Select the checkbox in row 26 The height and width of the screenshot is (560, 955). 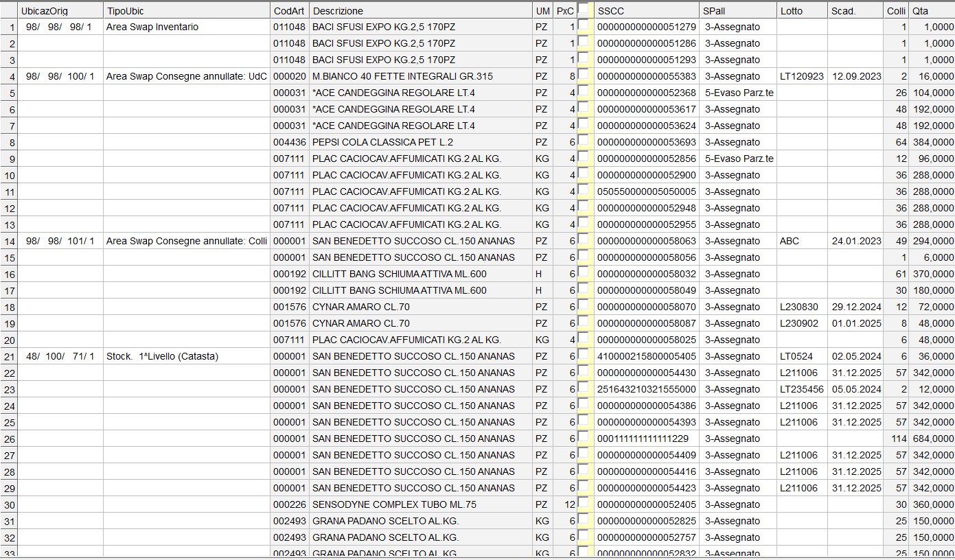pyautogui.click(x=584, y=438)
